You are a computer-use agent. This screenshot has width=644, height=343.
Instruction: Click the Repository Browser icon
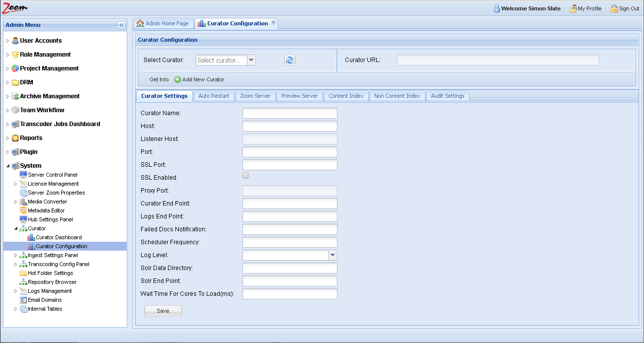click(23, 282)
